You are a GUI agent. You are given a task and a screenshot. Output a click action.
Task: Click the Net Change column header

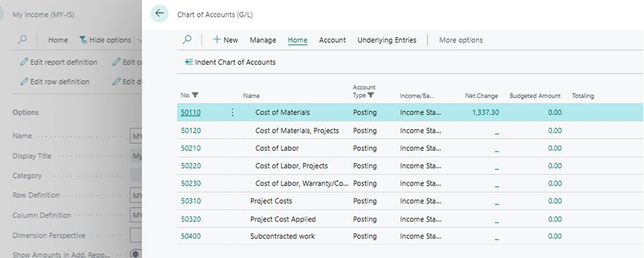[x=482, y=96]
